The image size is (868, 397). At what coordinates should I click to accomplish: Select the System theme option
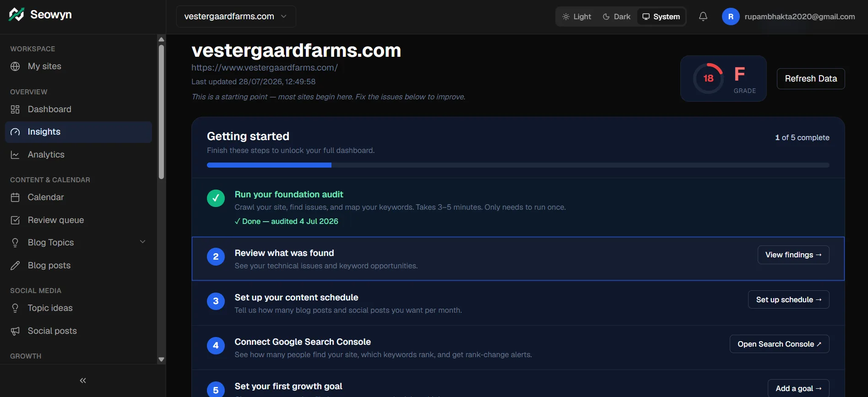click(x=661, y=16)
